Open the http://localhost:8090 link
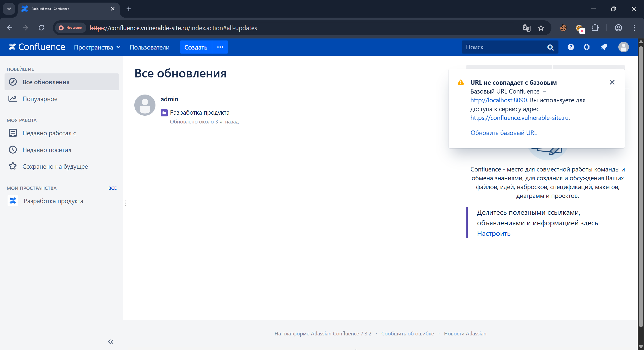Image resolution: width=644 pixels, height=350 pixels. (499, 100)
